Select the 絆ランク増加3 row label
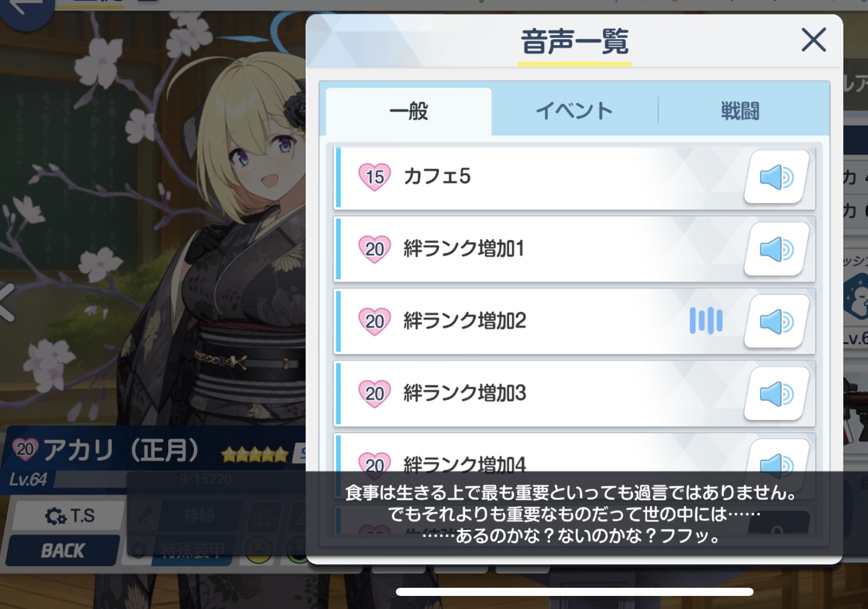 coord(464,393)
